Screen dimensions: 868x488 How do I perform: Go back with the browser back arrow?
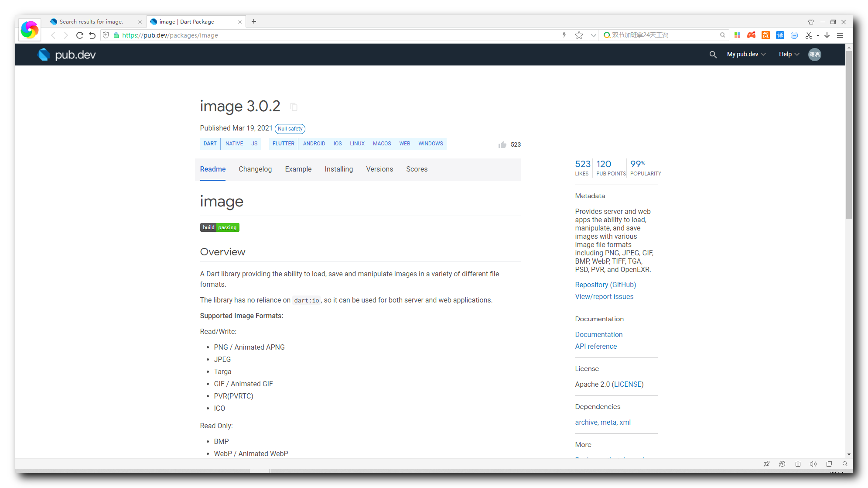(x=53, y=35)
